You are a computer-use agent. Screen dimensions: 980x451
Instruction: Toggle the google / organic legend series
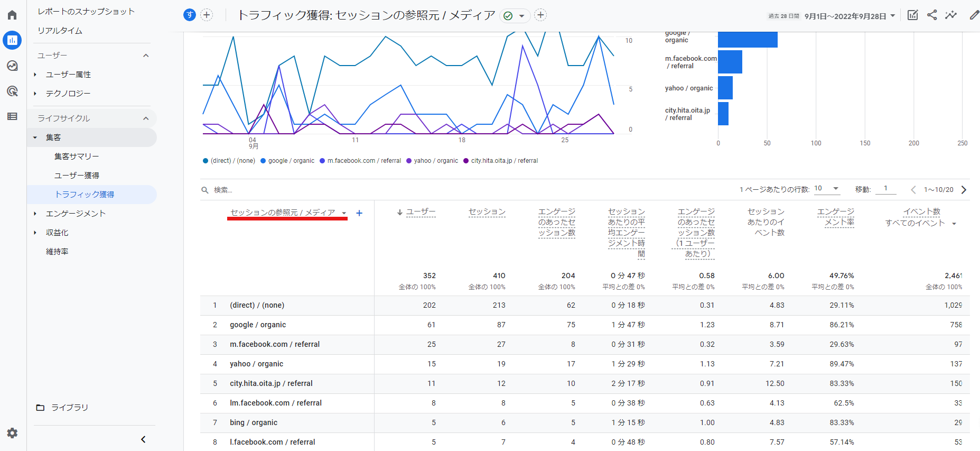287,161
